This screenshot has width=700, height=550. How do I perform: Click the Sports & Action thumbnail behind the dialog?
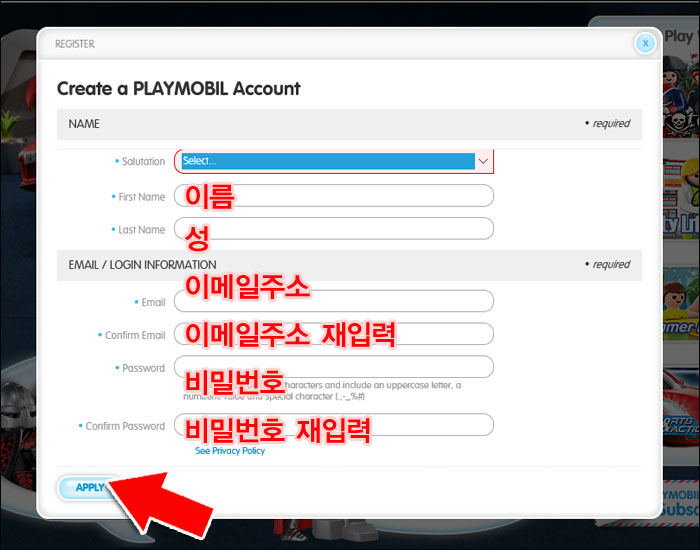(681, 406)
